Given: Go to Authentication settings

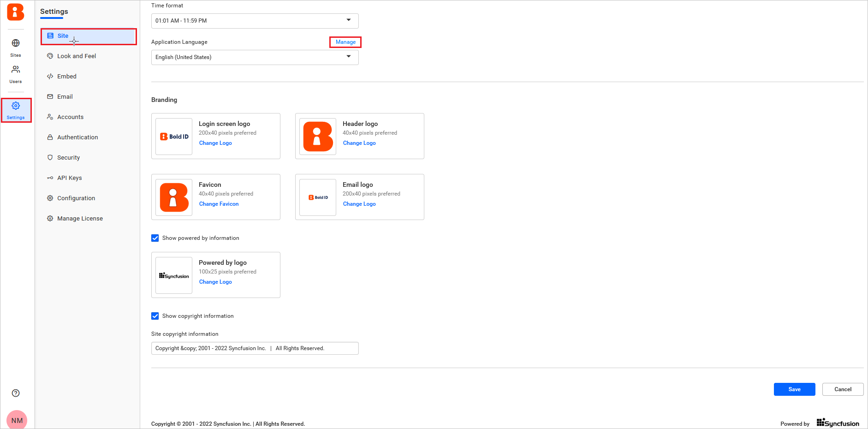Looking at the screenshot, I should [x=77, y=137].
